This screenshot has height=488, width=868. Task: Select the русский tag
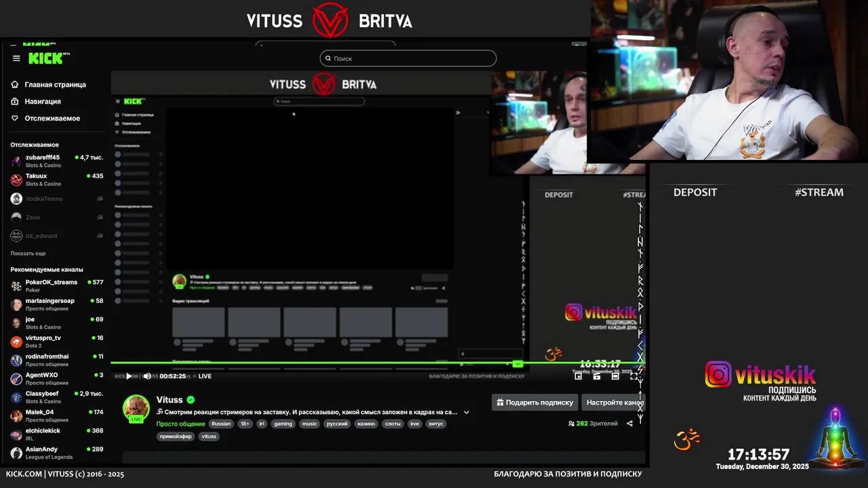337,424
